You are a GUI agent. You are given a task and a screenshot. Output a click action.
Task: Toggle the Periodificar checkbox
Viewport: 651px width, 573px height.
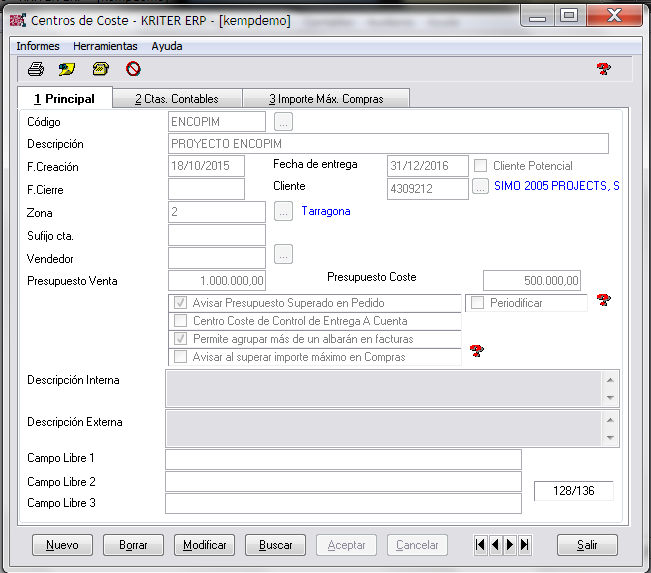[477, 303]
